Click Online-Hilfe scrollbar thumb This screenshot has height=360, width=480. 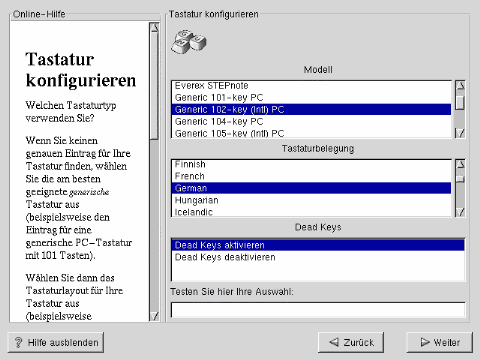click(x=154, y=86)
